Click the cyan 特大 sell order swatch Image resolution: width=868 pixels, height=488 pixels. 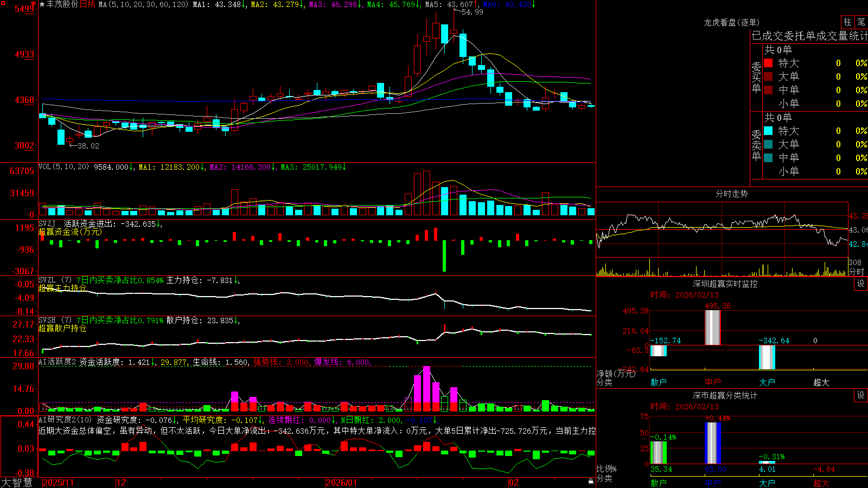[768, 131]
